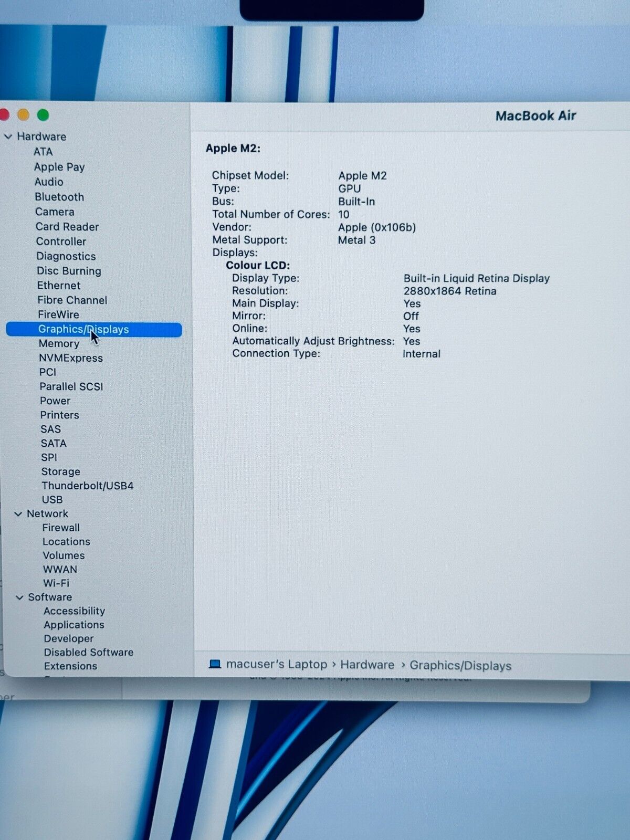This screenshot has width=630, height=840.
Task: Click the laptop icon in path bar
Action: pyautogui.click(x=215, y=664)
